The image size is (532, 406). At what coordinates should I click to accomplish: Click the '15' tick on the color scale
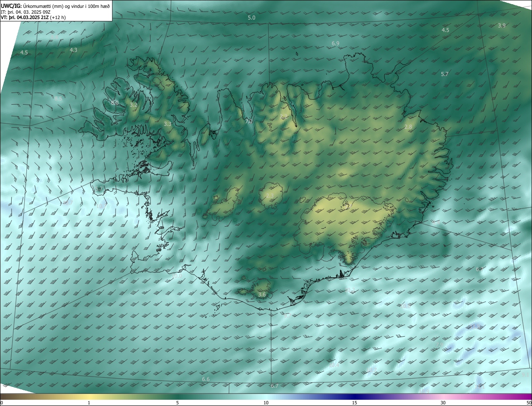pos(355,403)
